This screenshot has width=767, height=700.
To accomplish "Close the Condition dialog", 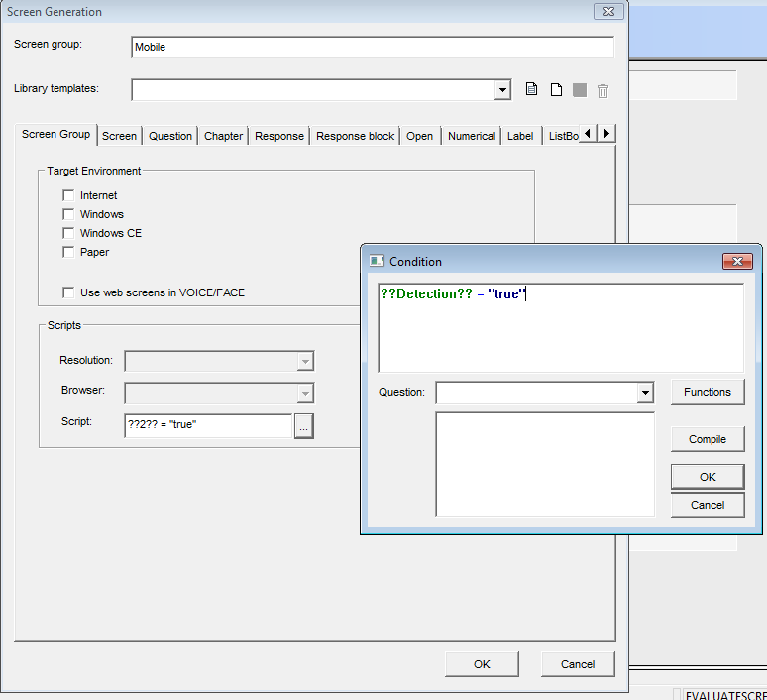I will tap(737, 261).
